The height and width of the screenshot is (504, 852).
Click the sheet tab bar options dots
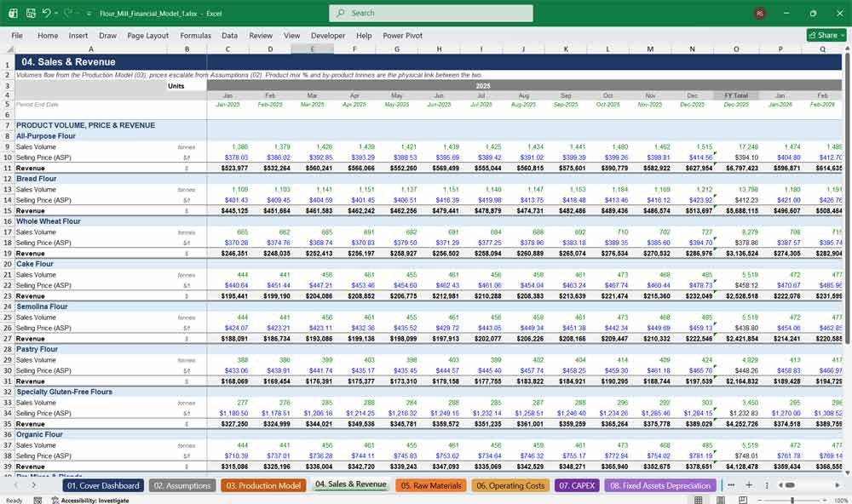(x=767, y=485)
